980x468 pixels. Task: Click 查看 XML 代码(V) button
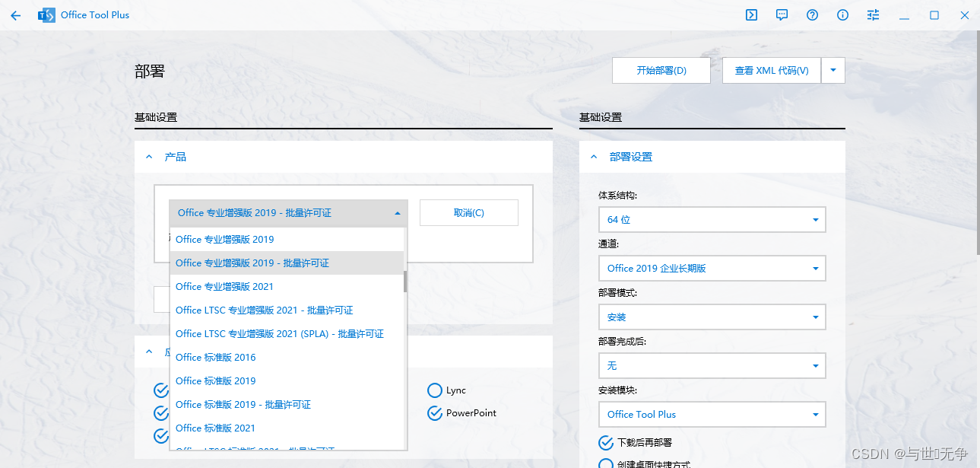click(x=772, y=70)
